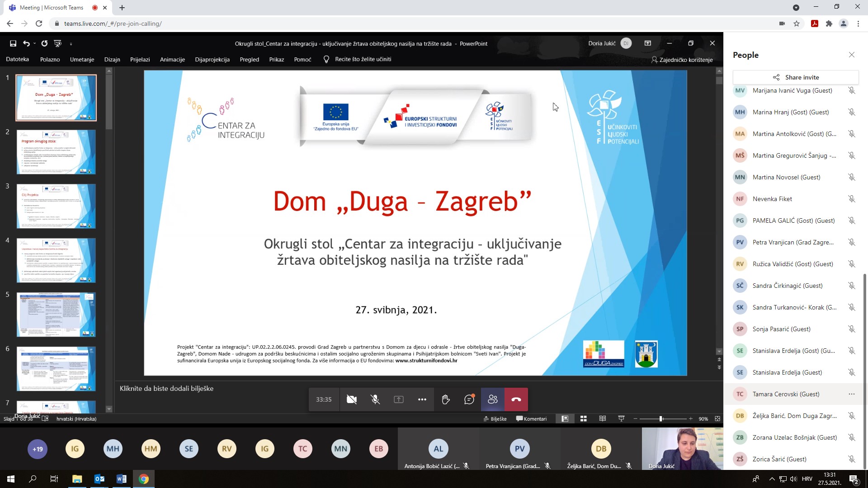
Task: Select slide 3 thumbnail in panel
Action: pyautogui.click(x=56, y=206)
